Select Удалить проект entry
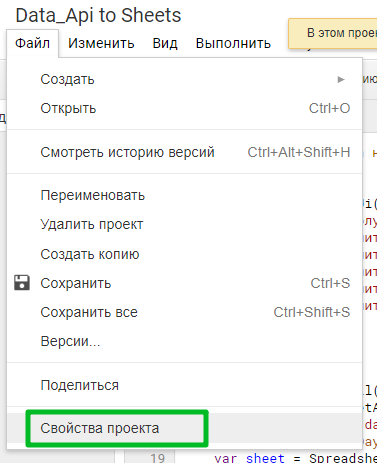Screen dimensions: 377x463 point(185,224)
